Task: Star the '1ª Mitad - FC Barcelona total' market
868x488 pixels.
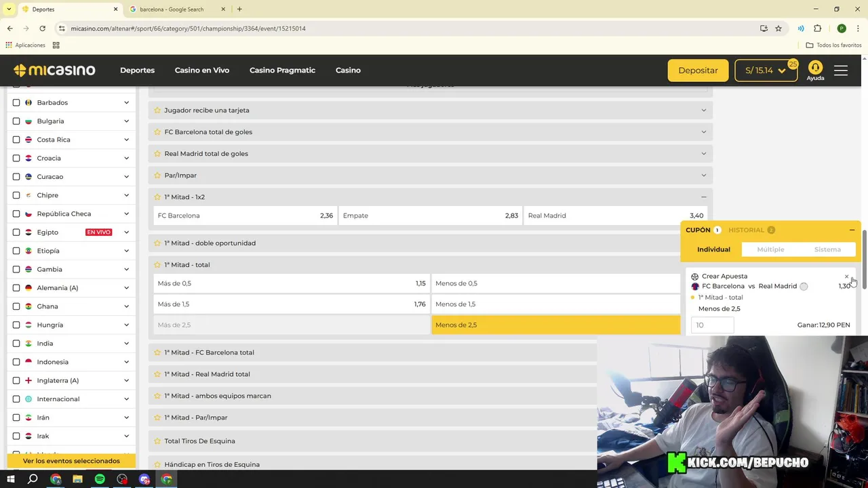Action: [x=157, y=352]
